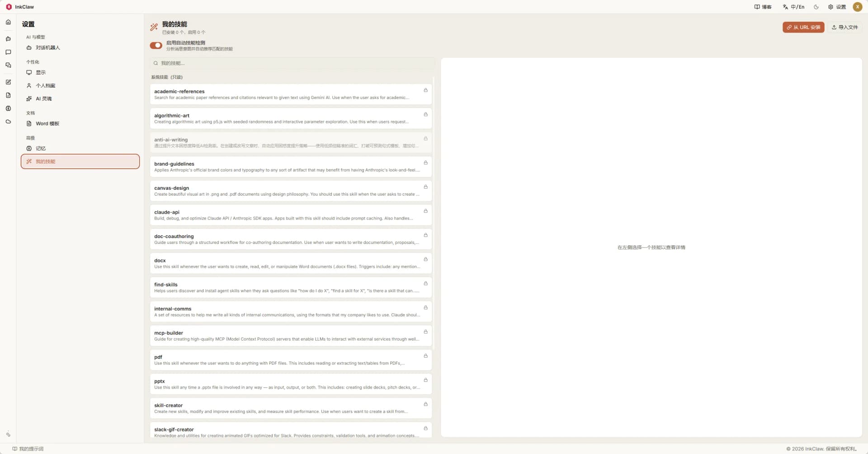Click the lock icon on the docx skill
This screenshot has width=868, height=454.
tap(425, 260)
